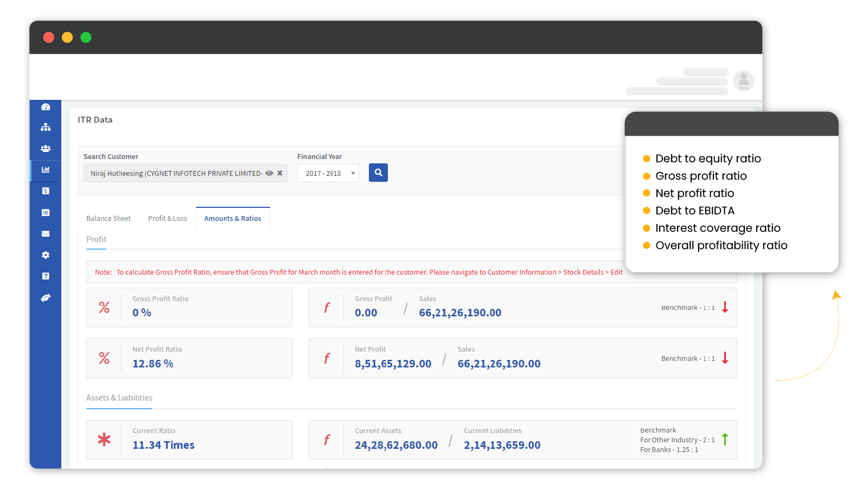Clear the selected customer with X icon

coord(280,173)
